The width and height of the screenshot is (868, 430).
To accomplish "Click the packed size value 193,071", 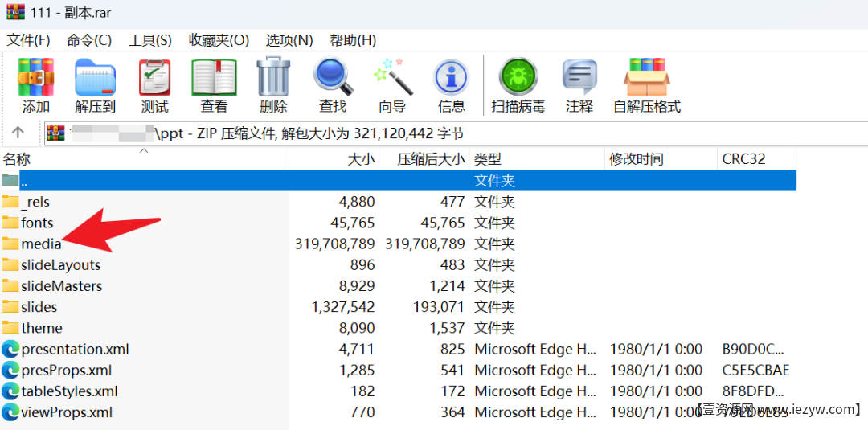I will [439, 306].
